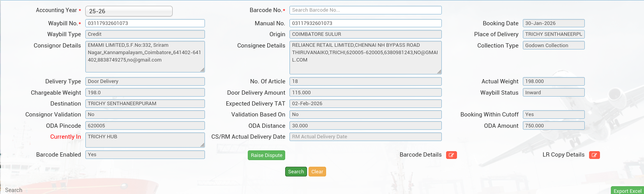644x194 pixels.
Task: Click into the Waybill No. field
Action: click(145, 23)
